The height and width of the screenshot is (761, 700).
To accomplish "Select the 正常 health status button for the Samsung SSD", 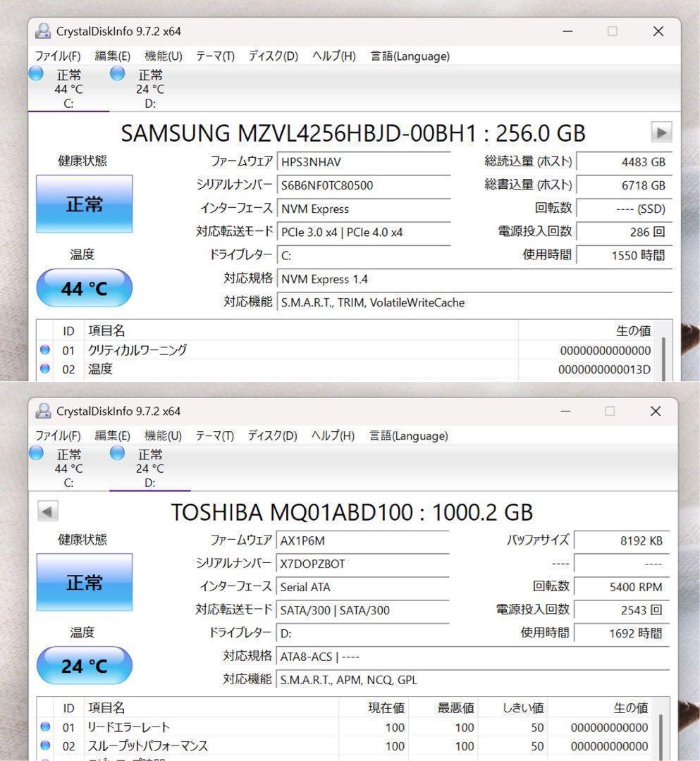I will pos(84,204).
